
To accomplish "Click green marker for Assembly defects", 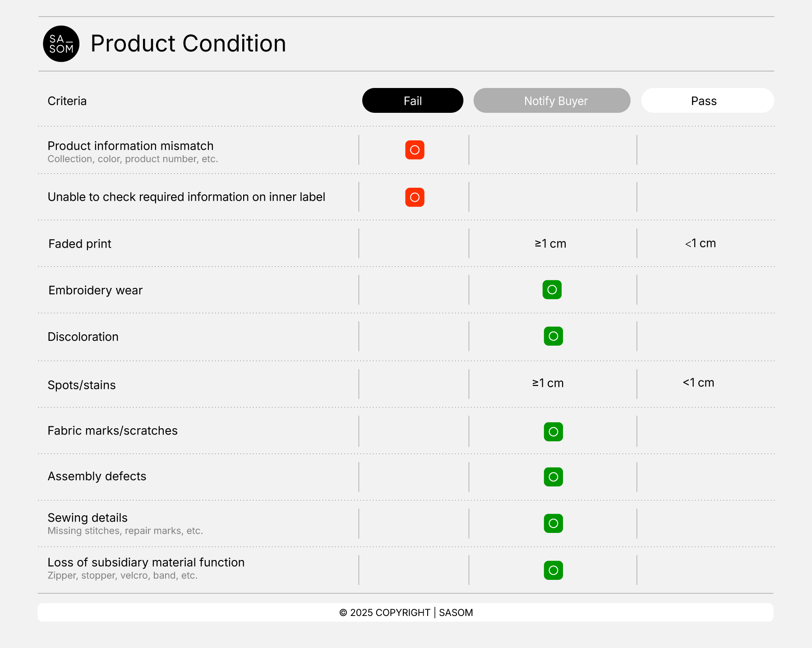I will click(553, 477).
